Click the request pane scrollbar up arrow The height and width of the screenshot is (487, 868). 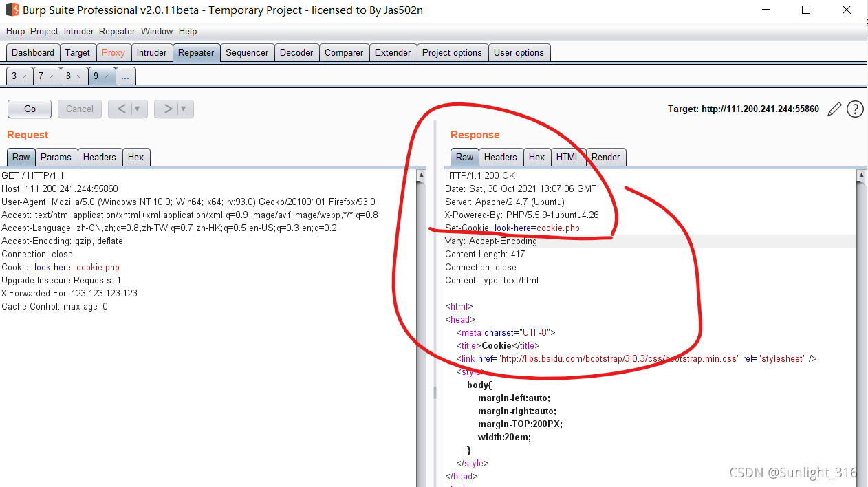click(x=422, y=176)
